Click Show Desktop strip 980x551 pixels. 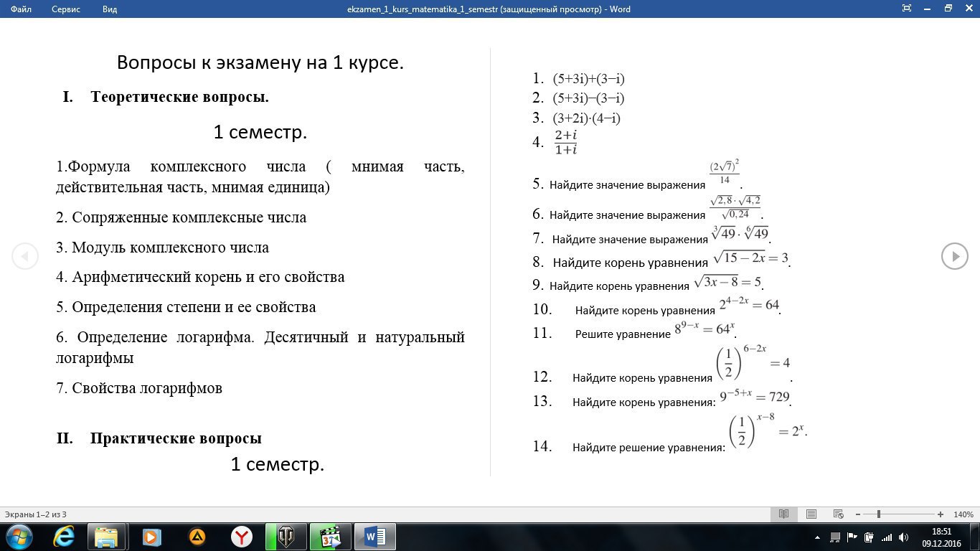975,537
